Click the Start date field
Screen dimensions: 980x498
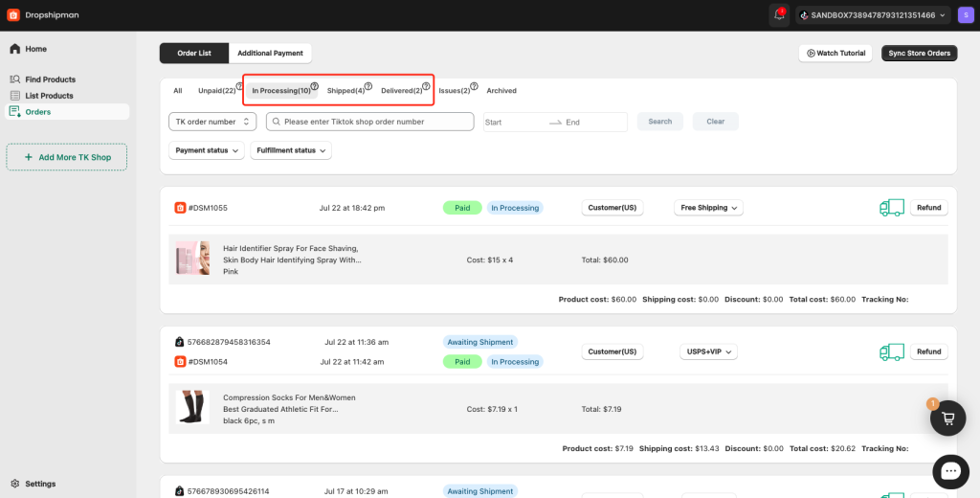tap(513, 122)
